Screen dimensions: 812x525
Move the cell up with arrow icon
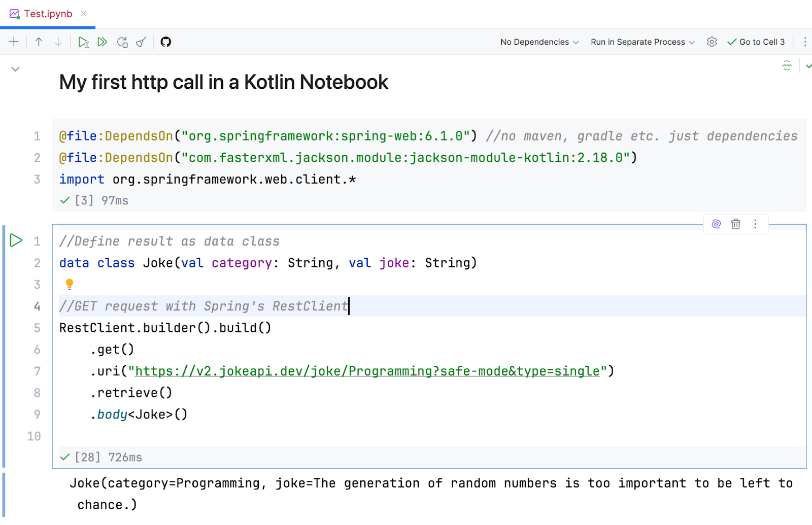[x=39, y=42]
